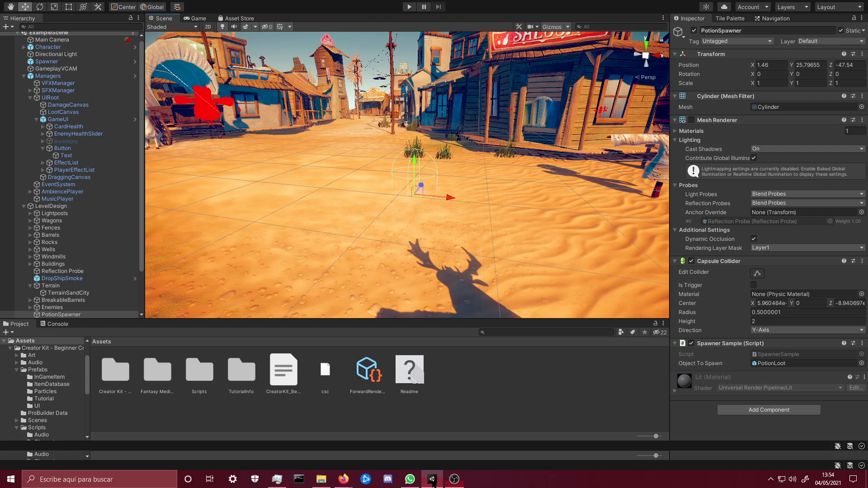Click the Unity icon in Windows taskbar

pyautogui.click(x=432, y=479)
